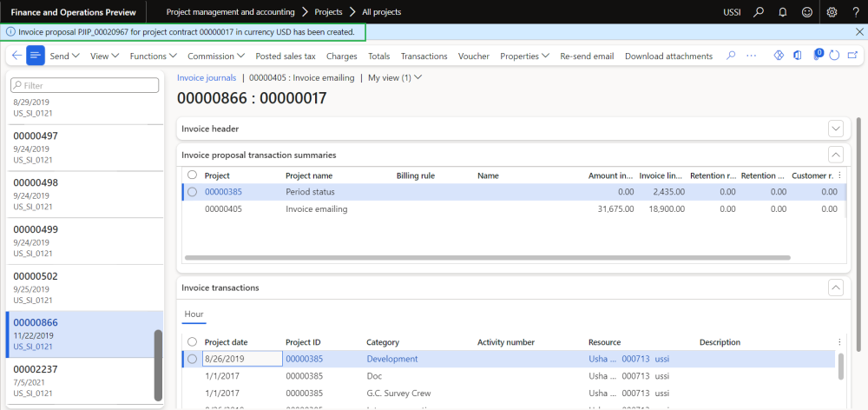Click the Power Apps diamond icon

pyautogui.click(x=778, y=56)
